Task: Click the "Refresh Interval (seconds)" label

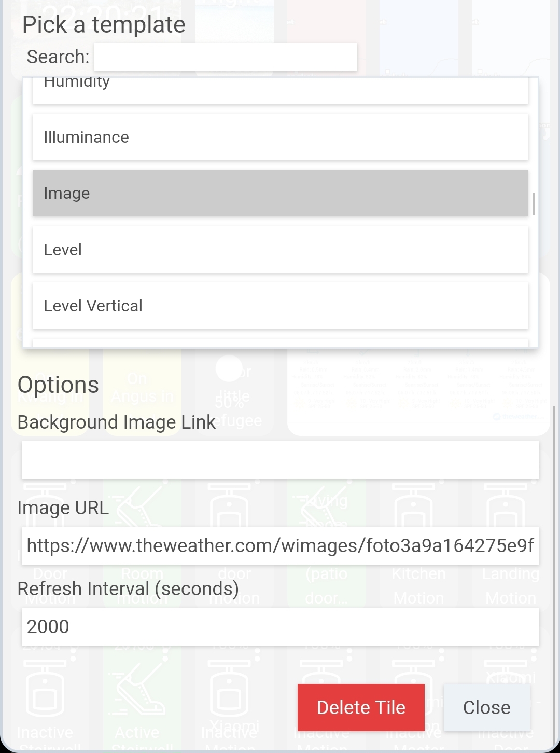Action: 128,589
